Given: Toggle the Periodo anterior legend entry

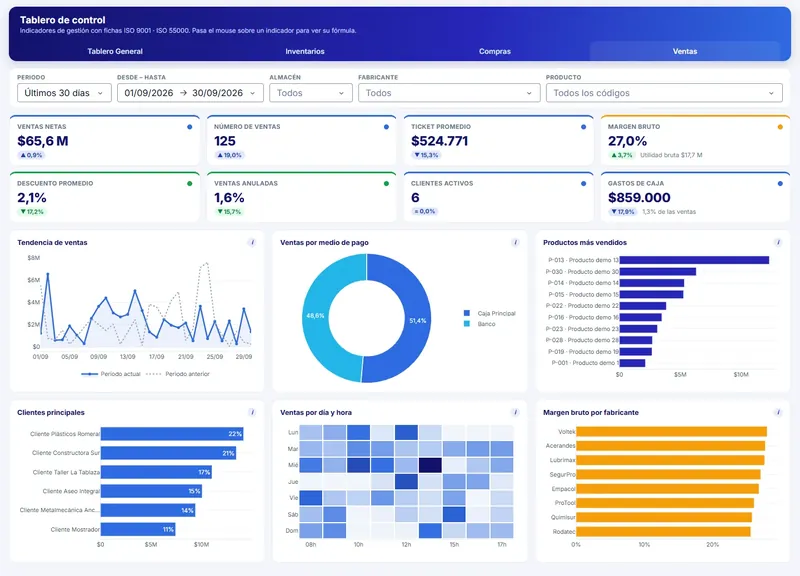Looking at the screenshot, I should pyautogui.click(x=178, y=374).
